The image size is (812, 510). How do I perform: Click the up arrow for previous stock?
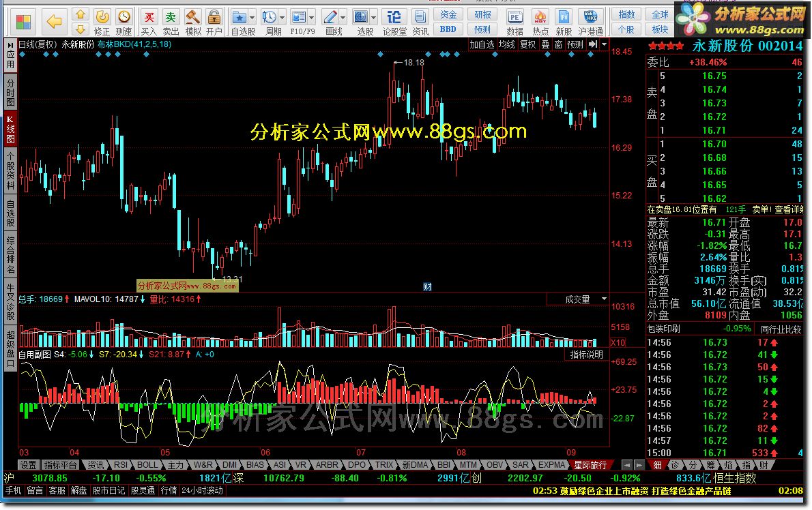pos(80,14)
